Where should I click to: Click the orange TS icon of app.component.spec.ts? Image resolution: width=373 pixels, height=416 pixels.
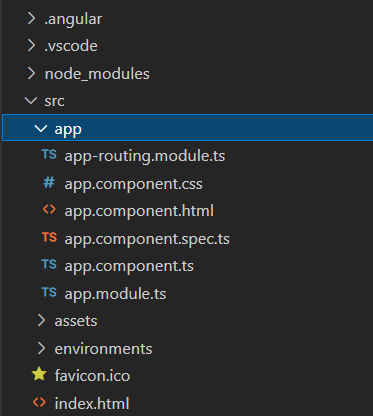tap(49, 237)
